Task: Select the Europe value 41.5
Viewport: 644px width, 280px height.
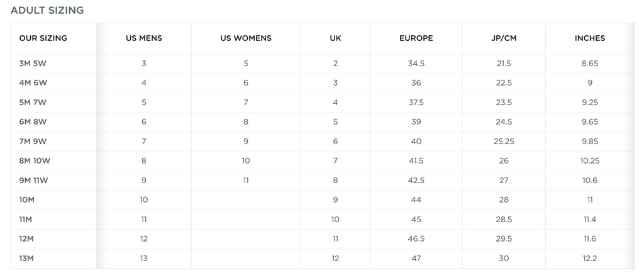Action: pos(416,160)
